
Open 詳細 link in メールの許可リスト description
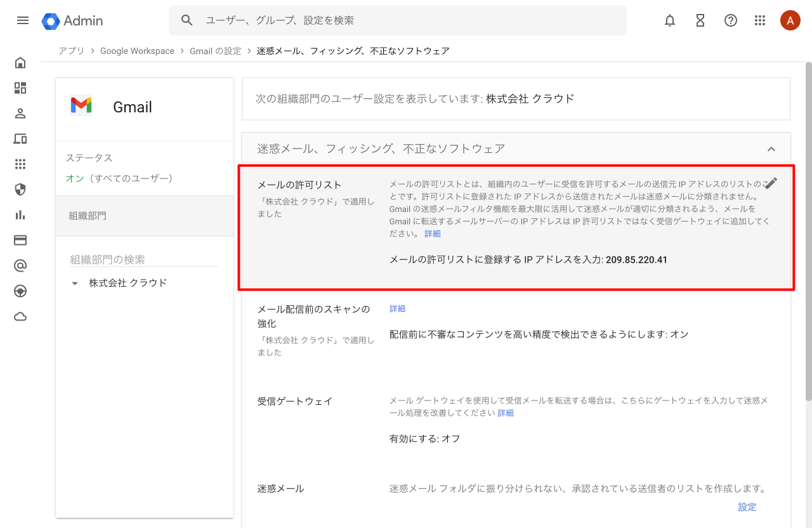pos(433,234)
